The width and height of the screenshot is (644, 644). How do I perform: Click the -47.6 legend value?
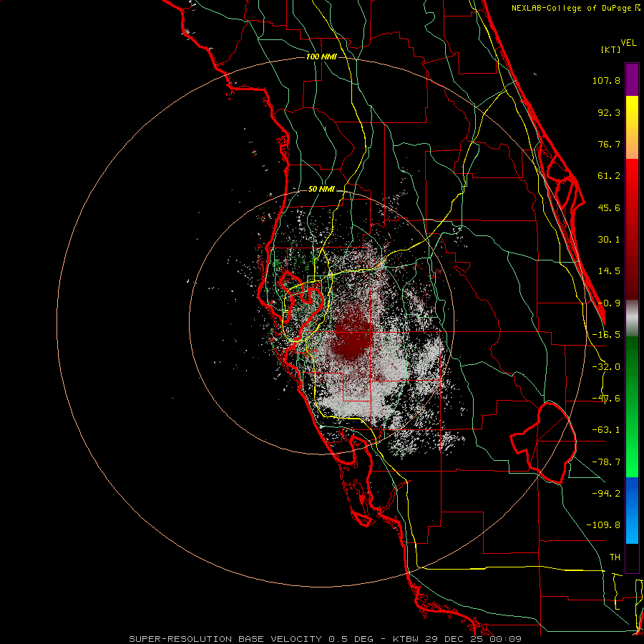click(606, 399)
